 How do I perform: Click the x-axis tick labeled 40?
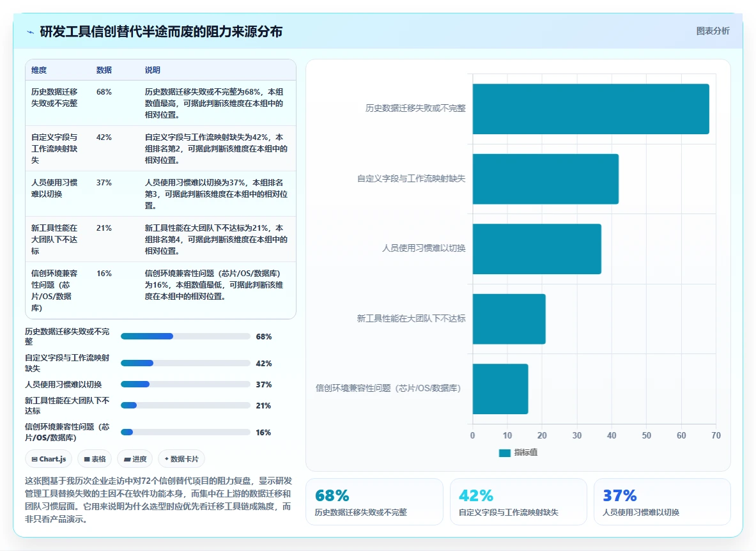tap(612, 435)
